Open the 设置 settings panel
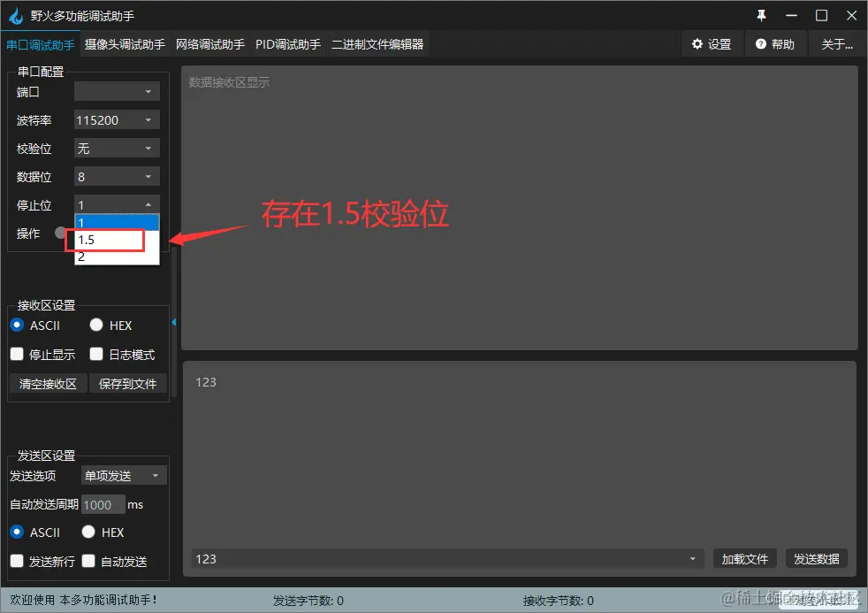 (712, 43)
